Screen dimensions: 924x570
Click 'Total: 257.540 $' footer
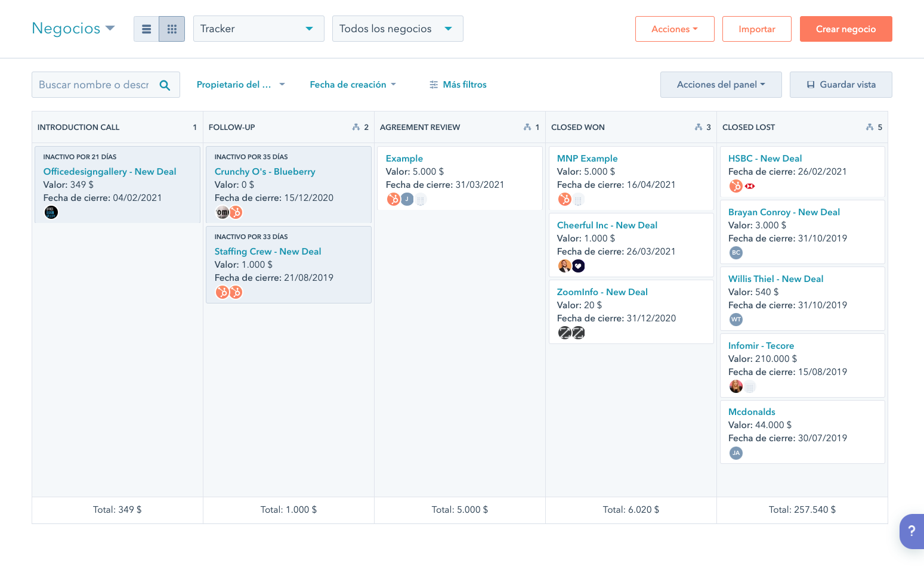coord(802,510)
